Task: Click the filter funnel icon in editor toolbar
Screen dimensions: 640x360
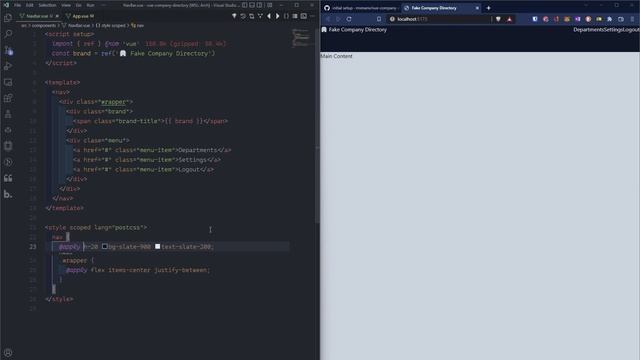Action: (x=234, y=16)
